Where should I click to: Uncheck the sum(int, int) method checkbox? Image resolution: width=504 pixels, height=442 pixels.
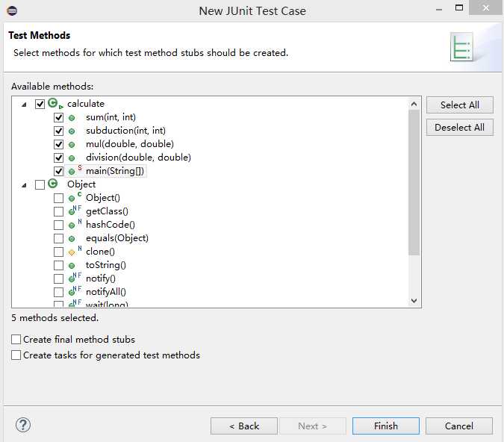pyautogui.click(x=58, y=118)
